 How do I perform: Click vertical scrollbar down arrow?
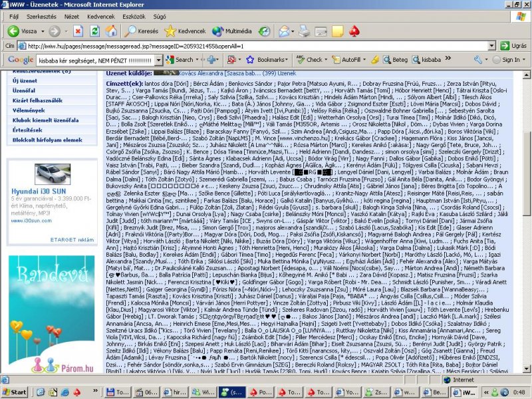pos(527,369)
